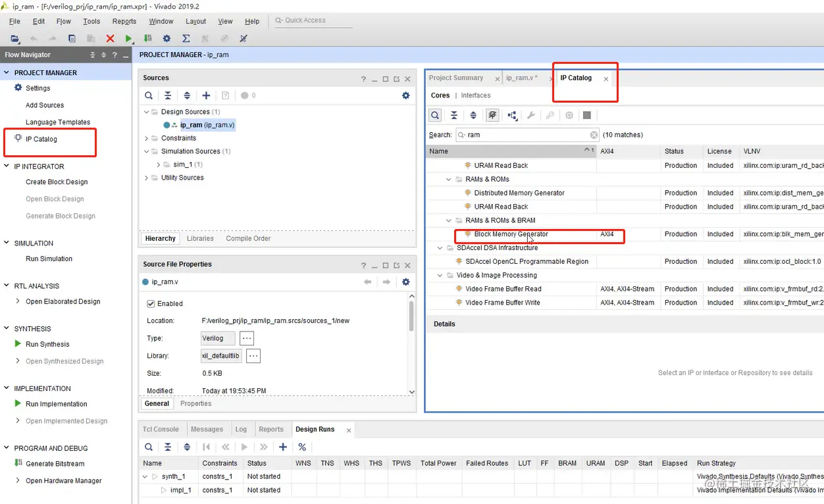Click the IP Catalog search icon

(x=435, y=115)
